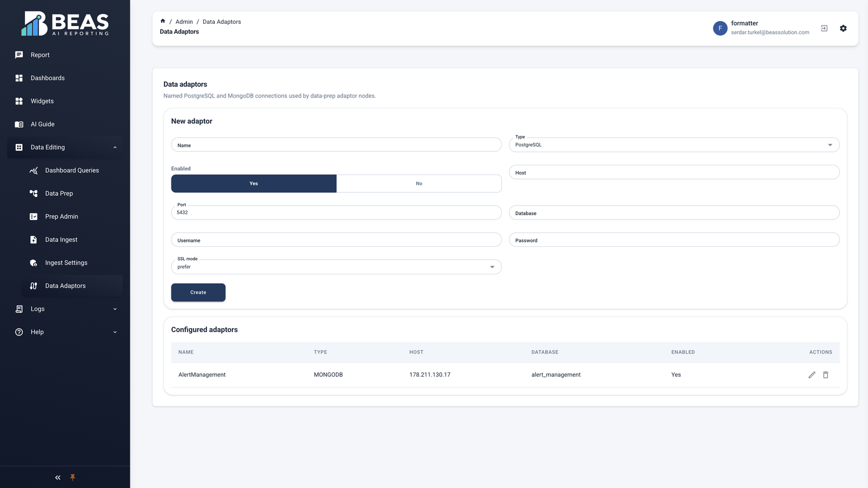Click the Ingest Settings icon
Viewport: 868px width, 488px height.
(x=34, y=262)
